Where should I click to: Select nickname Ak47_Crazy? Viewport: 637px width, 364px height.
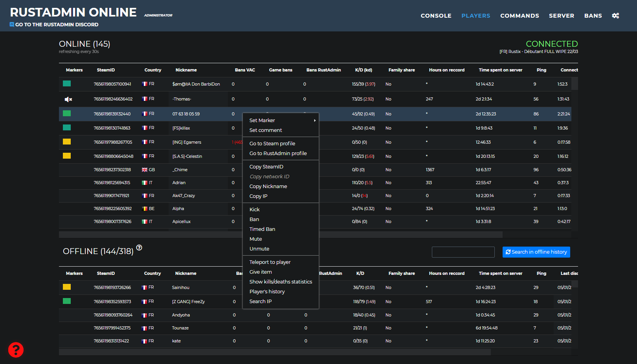click(184, 196)
